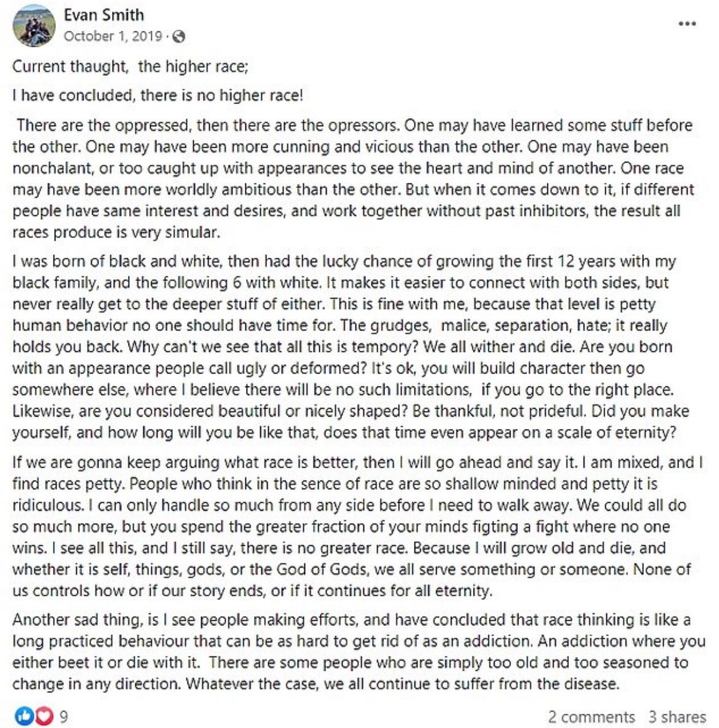Open the 3 shares list

(x=677, y=717)
